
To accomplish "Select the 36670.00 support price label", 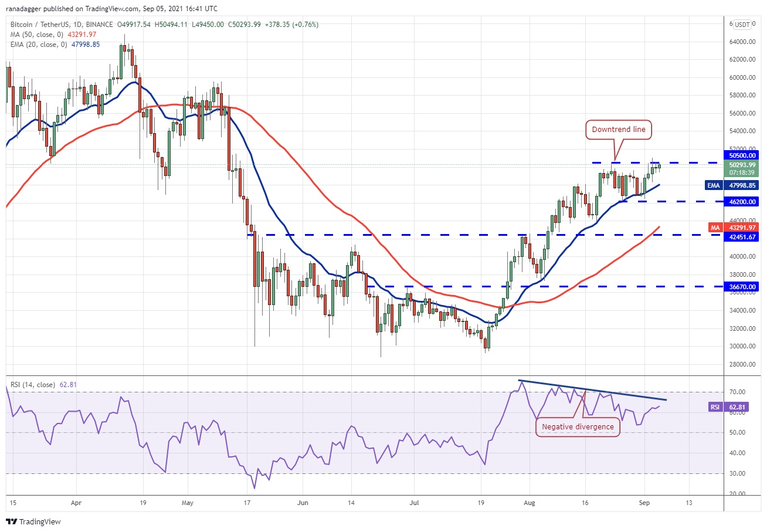I will click(x=743, y=288).
